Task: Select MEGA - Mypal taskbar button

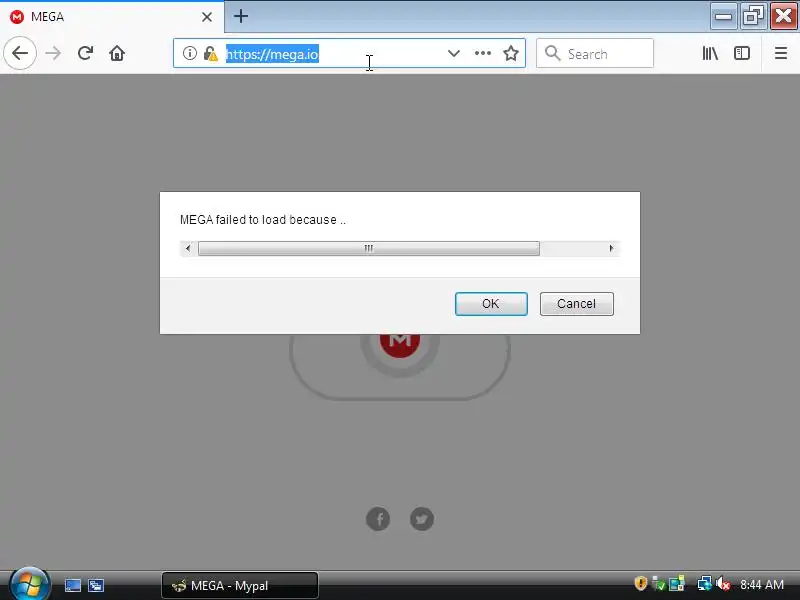Action: [240, 585]
